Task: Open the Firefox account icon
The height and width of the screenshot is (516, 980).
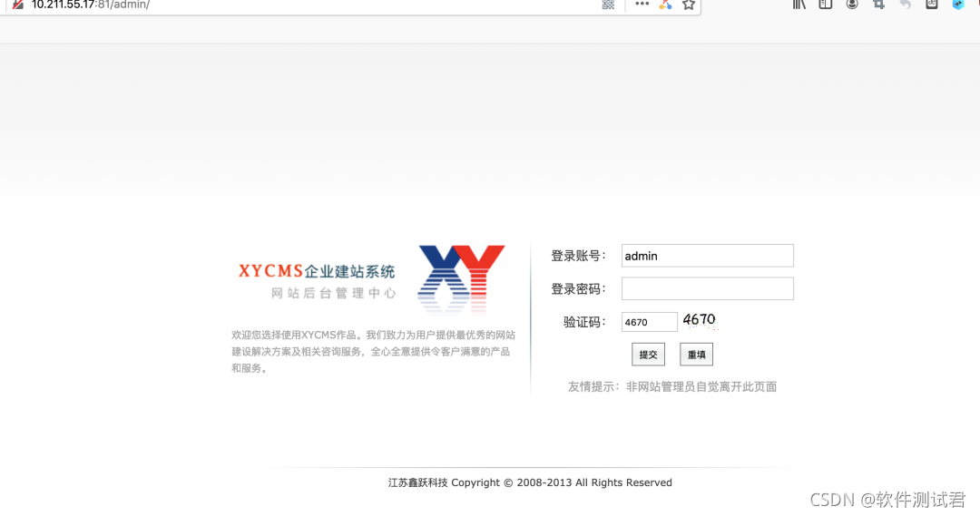Action: click(x=852, y=5)
